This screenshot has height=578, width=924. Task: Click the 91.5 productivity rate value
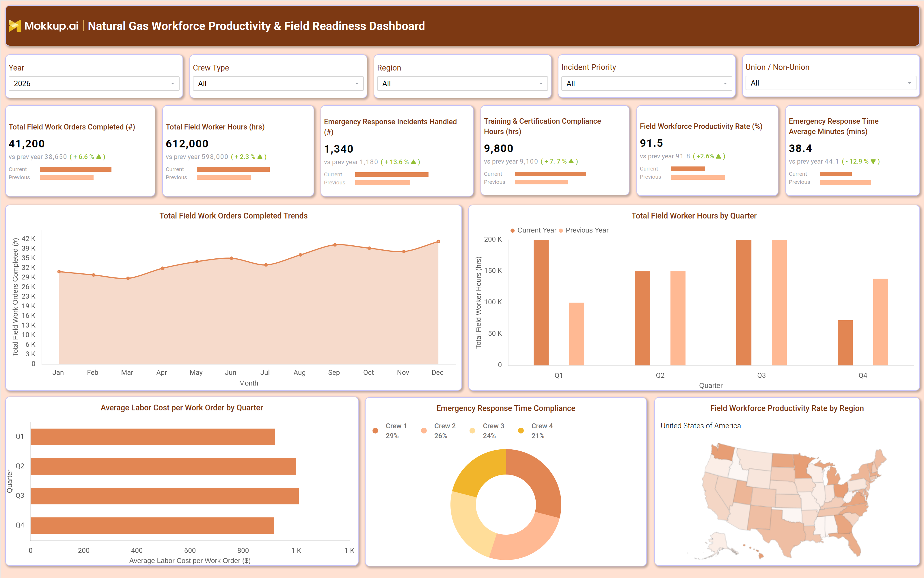(651, 143)
